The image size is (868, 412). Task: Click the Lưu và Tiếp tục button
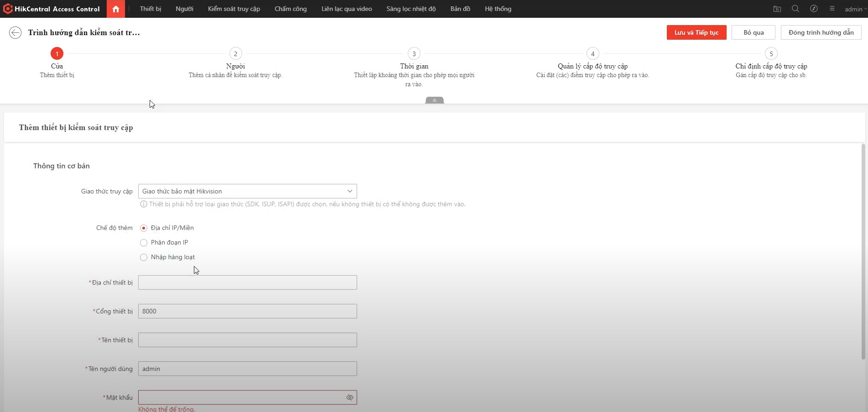(x=696, y=32)
